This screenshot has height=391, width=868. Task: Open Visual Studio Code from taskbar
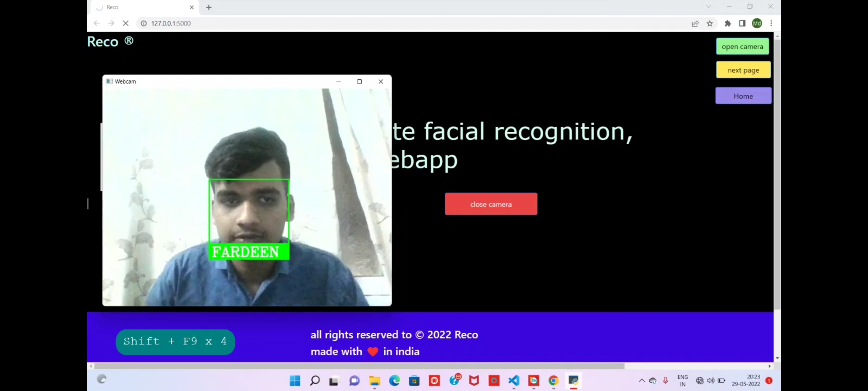click(x=514, y=381)
